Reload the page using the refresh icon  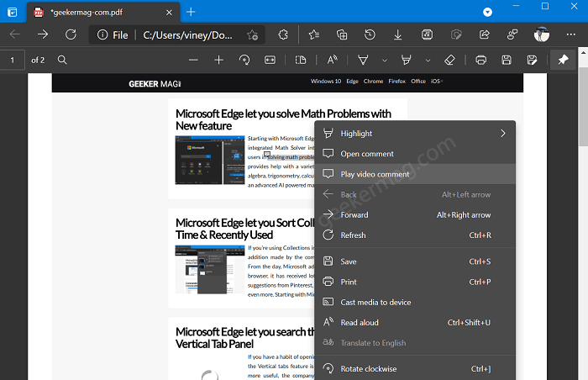(71, 34)
